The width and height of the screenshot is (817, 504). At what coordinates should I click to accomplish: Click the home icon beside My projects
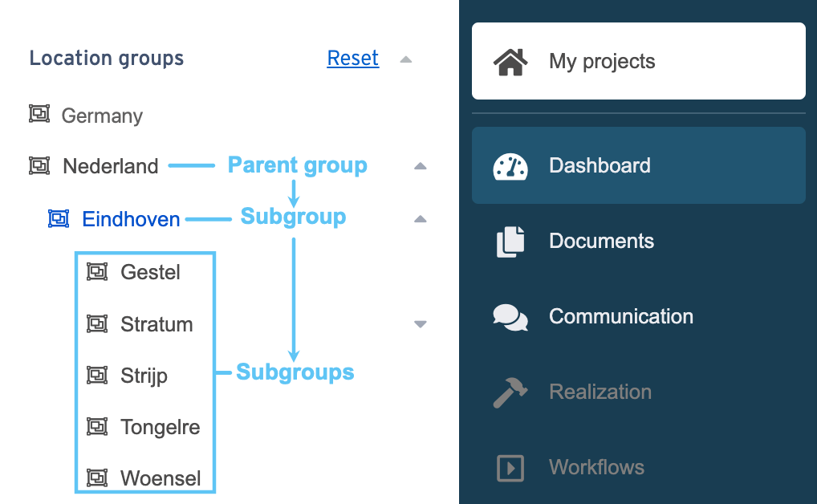pyautogui.click(x=510, y=62)
